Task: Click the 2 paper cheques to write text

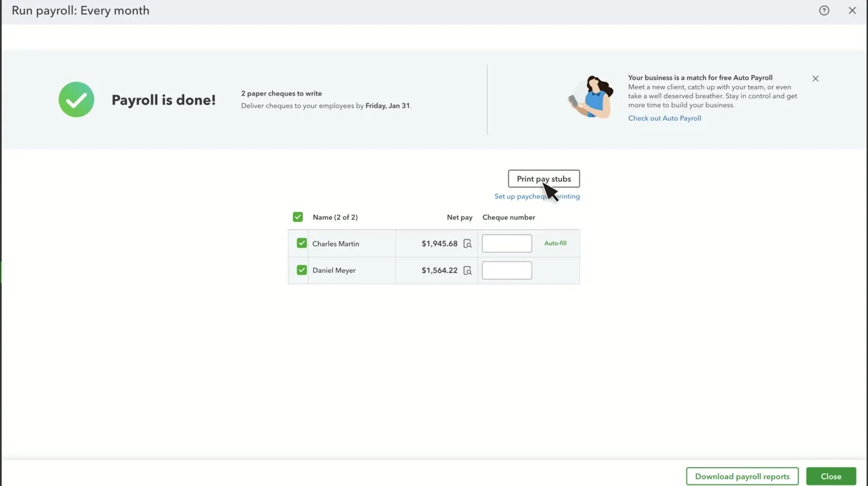Action: click(281, 94)
